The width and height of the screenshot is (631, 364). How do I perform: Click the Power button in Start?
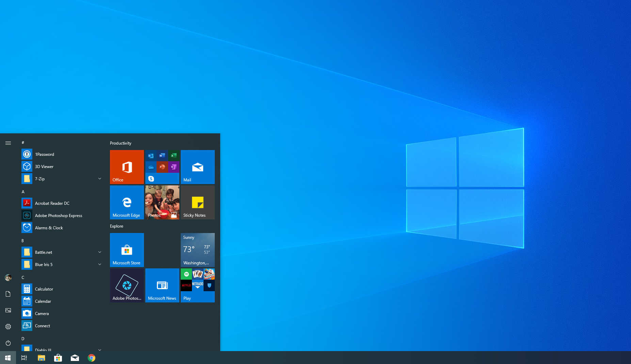point(8,343)
